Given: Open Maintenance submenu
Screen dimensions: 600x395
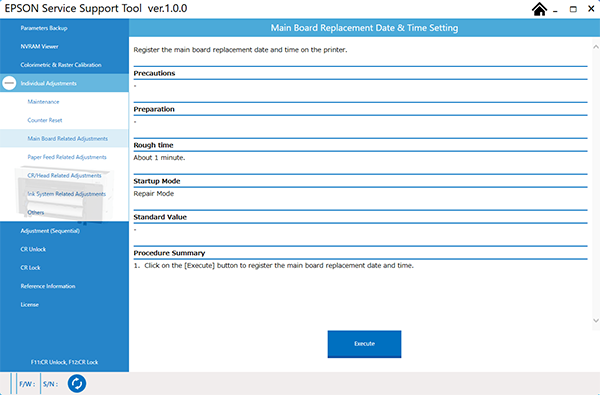Looking at the screenshot, I should pyautogui.click(x=64, y=102).
